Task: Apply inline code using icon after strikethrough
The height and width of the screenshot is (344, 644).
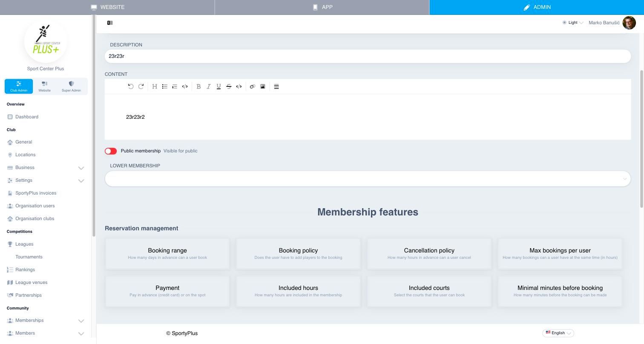Action: coord(239,86)
